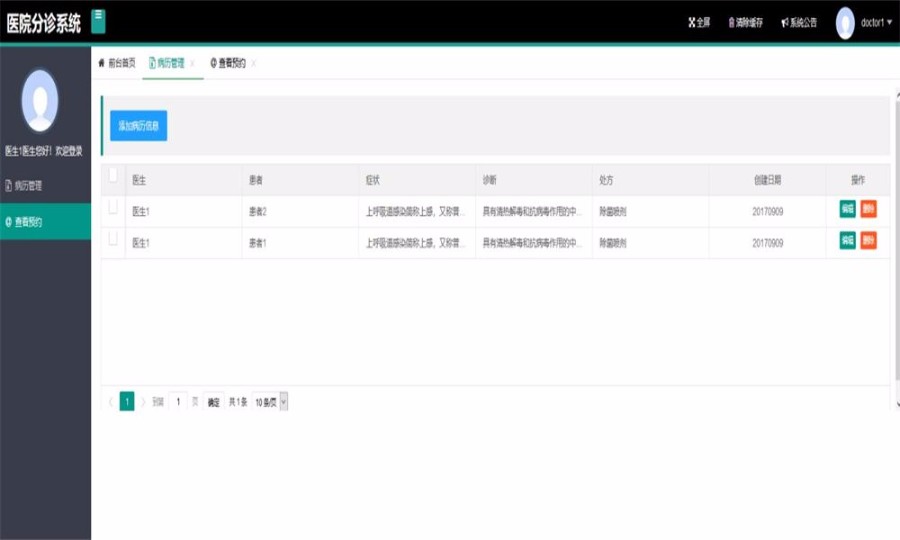Click symptom cell in 患者2 row
This screenshot has width=900, height=540.
pos(416,212)
